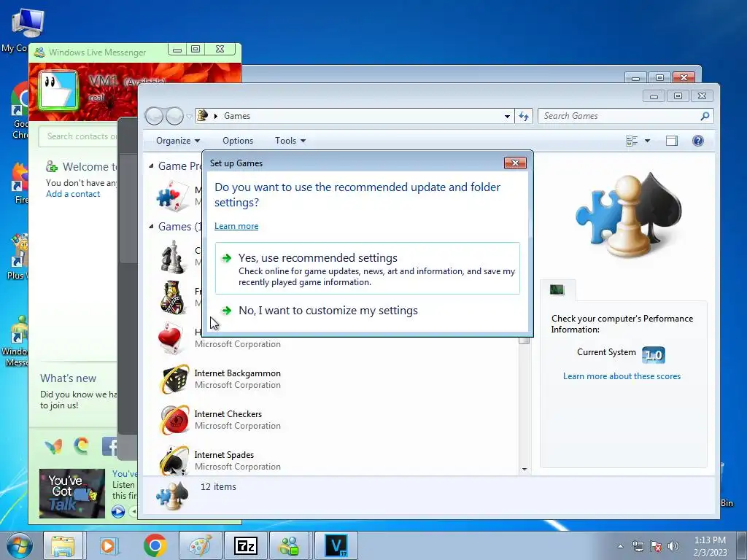Open Windows Media Player from taskbar

pos(109,545)
